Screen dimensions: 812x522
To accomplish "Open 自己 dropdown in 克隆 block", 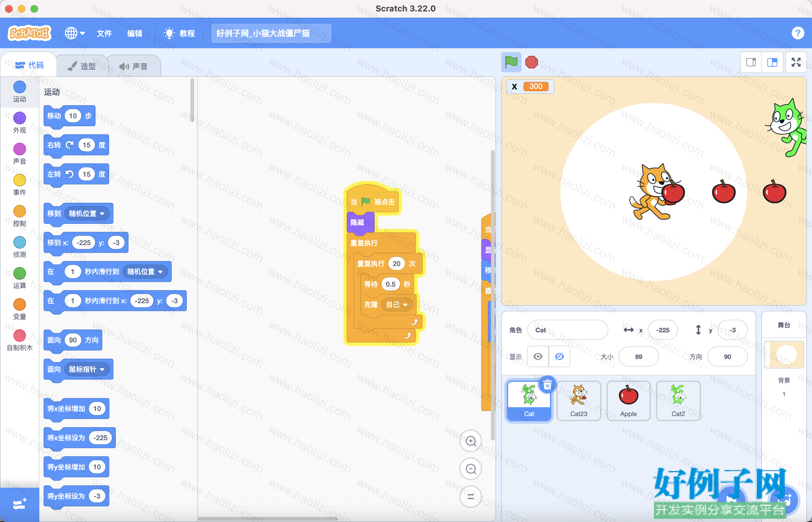I will click(397, 304).
